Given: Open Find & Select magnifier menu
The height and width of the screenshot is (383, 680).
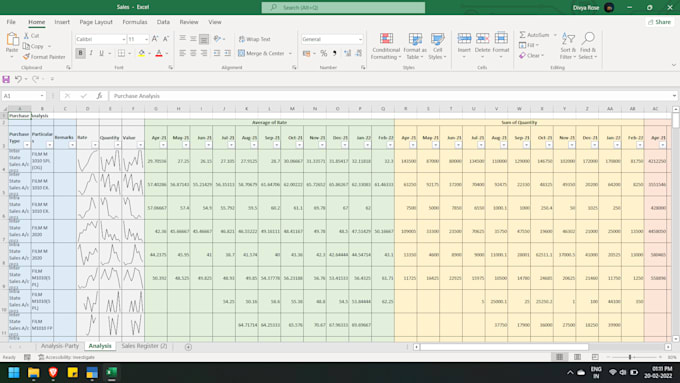Looking at the screenshot, I should coord(588,46).
